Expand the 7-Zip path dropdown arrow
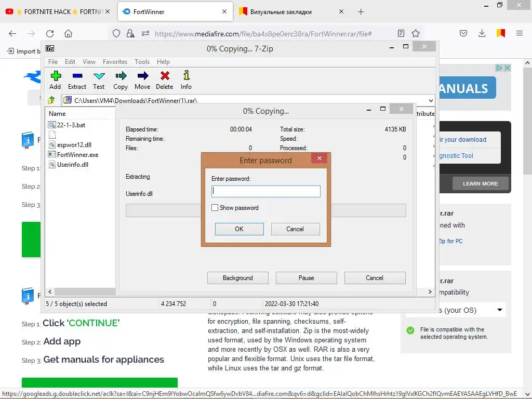The image size is (532, 399). [431, 100]
